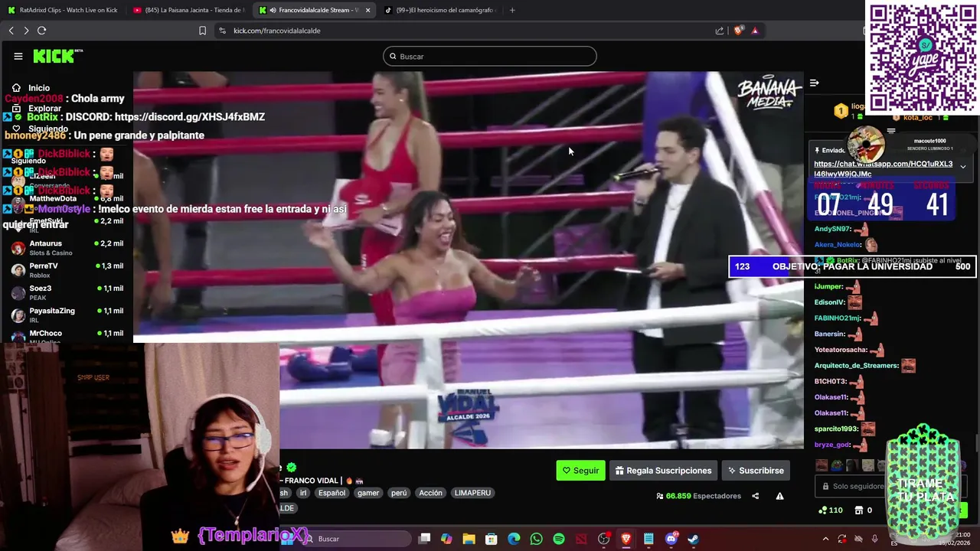
Task: Click 66.859 Espectadores viewer count
Action: pos(699,496)
